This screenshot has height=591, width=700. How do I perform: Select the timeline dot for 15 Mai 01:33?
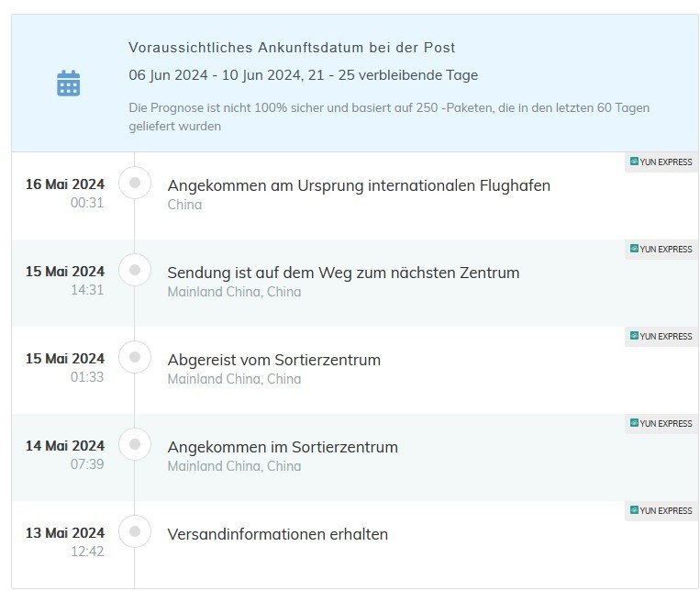[x=135, y=358]
